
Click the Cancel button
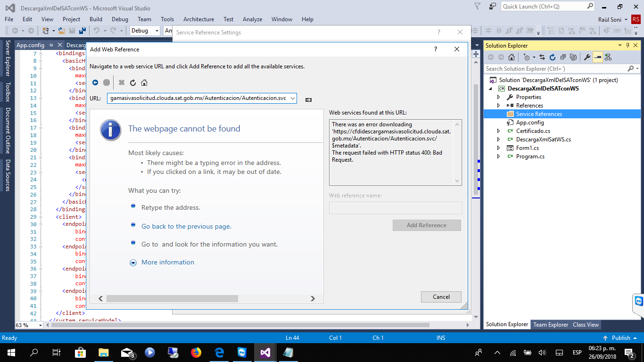point(441,296)
